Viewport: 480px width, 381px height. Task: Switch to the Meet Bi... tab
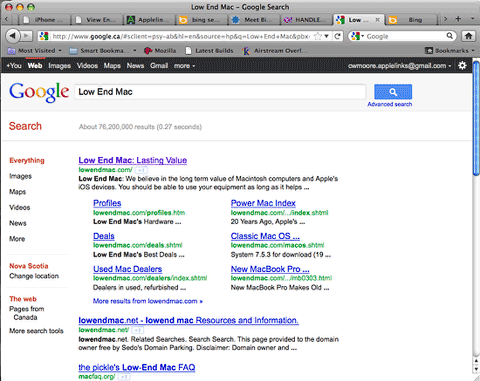pos(254,20)
